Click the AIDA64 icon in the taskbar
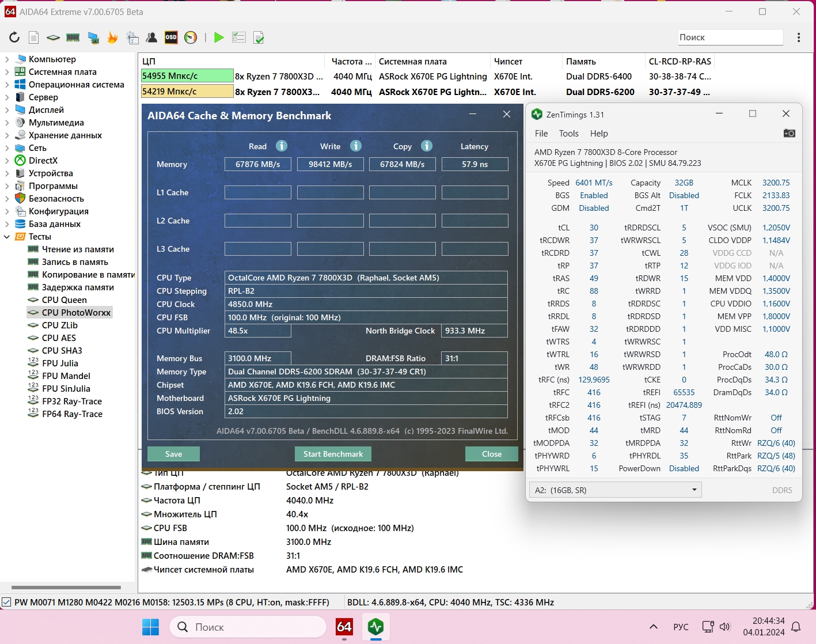The height and width of the screenshot is (644, 816). tap(344, 627)
